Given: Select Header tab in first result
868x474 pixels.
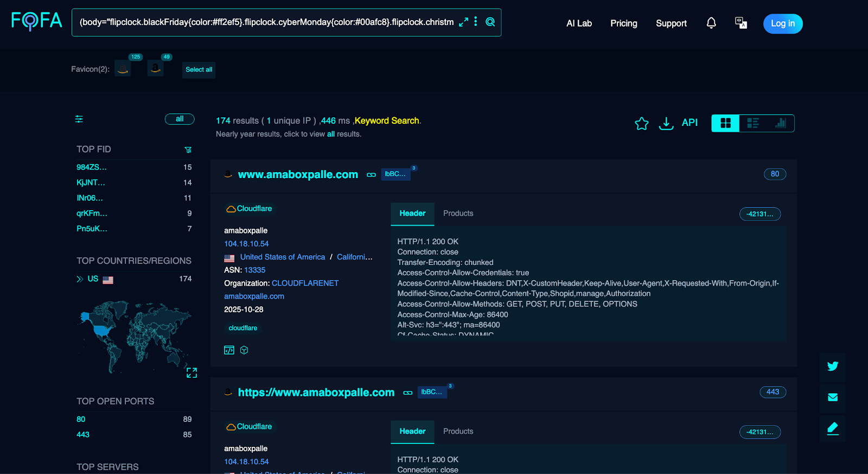Looking at the screenshot, I should (412, 213).
